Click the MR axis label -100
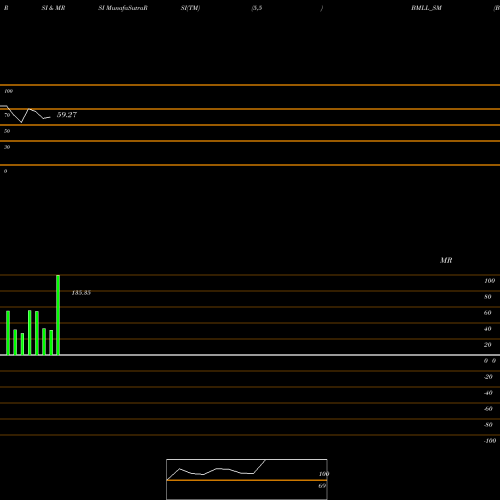Image resolution: width=500 pixels, height=500 pixels. pos(490,441)
